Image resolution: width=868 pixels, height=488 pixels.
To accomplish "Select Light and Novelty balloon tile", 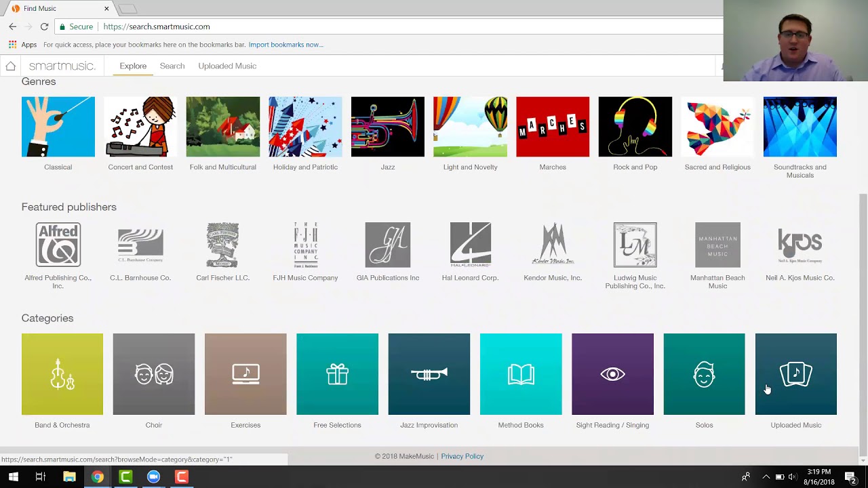I will [470, 127].
